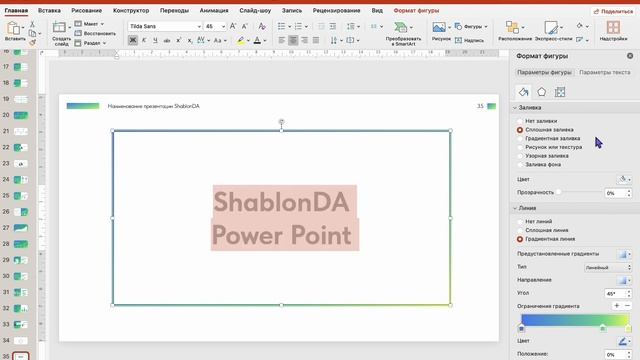Justify the text
The image size is (640, 360).
(316, 40)
